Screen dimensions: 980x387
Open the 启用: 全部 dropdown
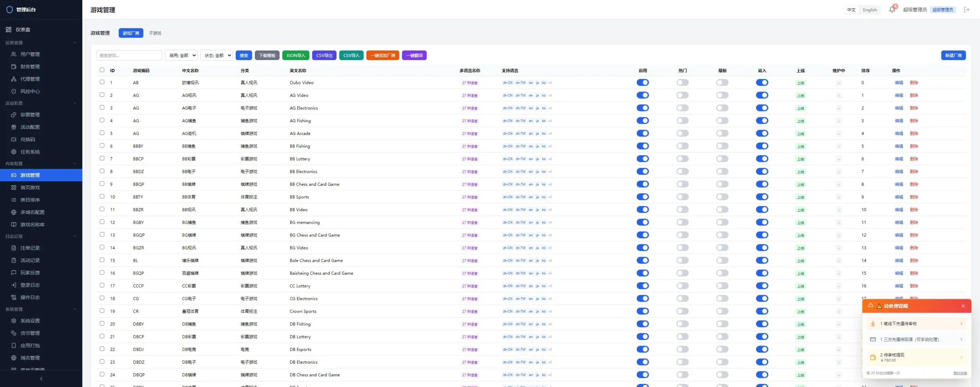181,55
